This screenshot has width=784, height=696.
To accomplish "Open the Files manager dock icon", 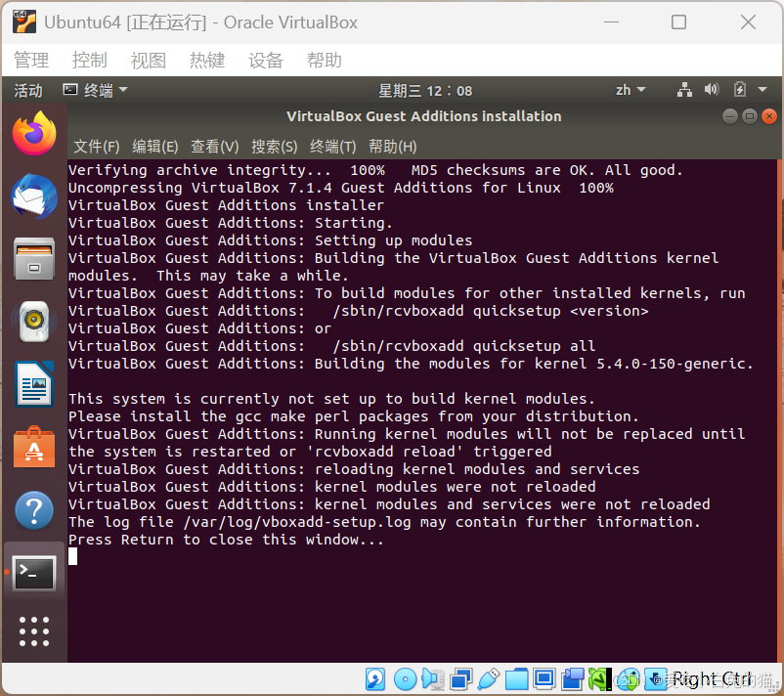I will tap(34, 258).
